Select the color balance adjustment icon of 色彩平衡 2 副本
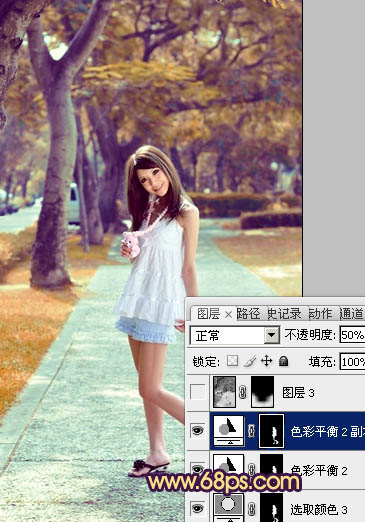This screenshot has width=365, height=522. point(228,430)
